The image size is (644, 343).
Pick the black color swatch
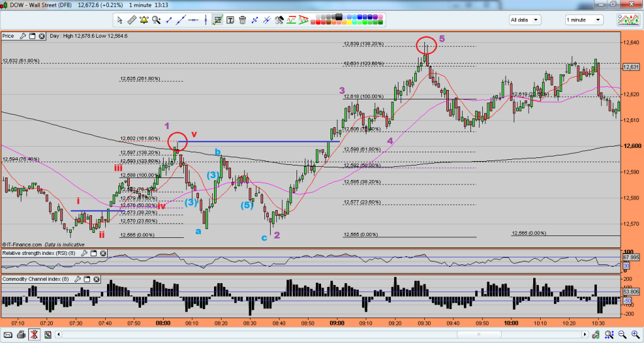(339, 16)
